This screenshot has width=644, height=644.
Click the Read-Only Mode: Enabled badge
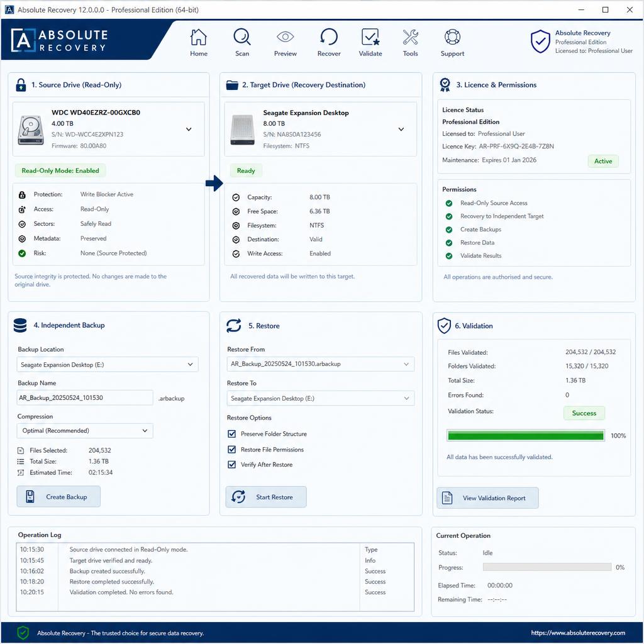[60, 170]
